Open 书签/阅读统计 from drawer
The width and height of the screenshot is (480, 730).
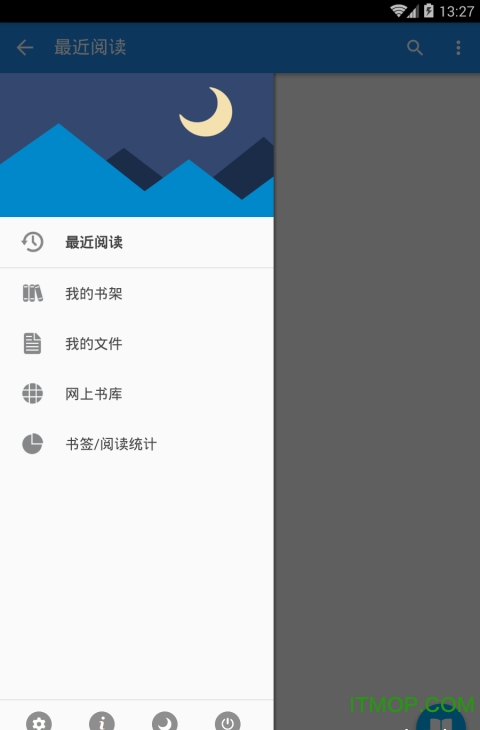click(x=137, y=444)
